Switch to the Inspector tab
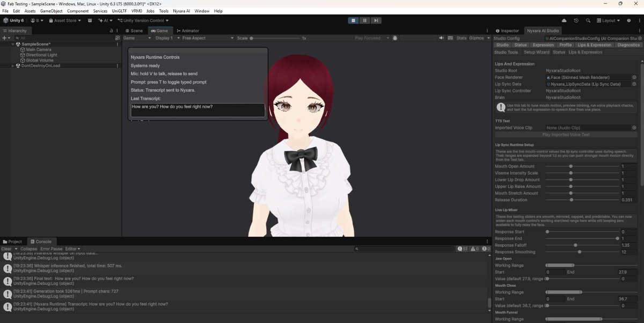Viewport: 644px width, 323px height. [x=507, y=31]
